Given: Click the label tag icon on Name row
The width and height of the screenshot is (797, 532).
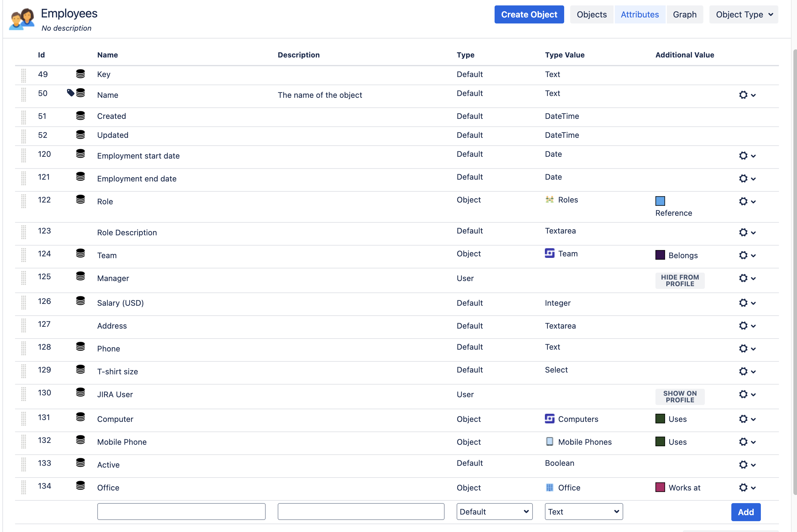Looking at the screenshot, I should click(x=70, y=93).
